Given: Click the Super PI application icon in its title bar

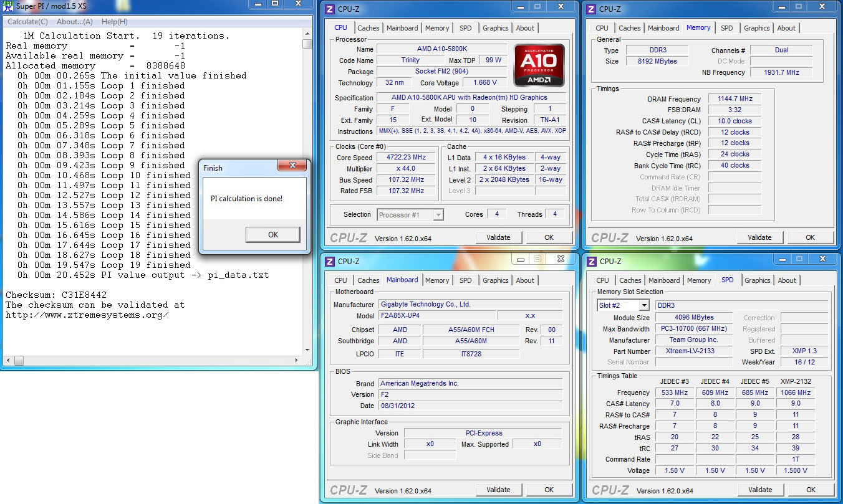Looking at the screenshot, I should tap(7, 7).
